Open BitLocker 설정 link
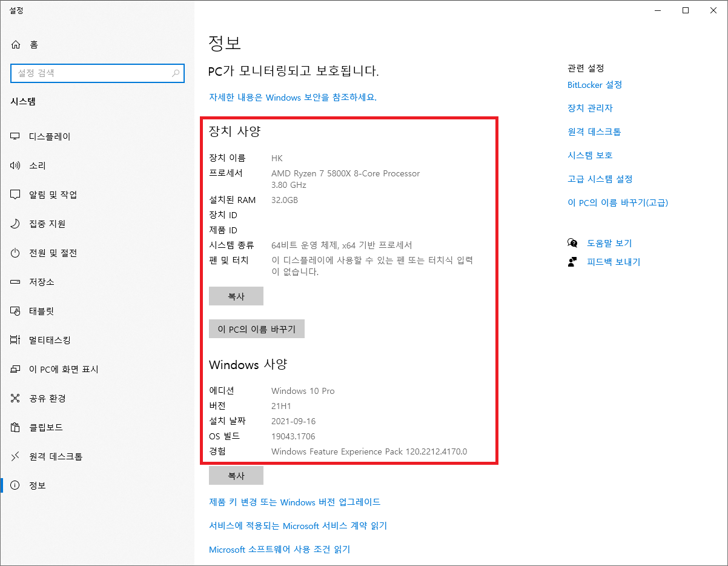 coord(595,84)
